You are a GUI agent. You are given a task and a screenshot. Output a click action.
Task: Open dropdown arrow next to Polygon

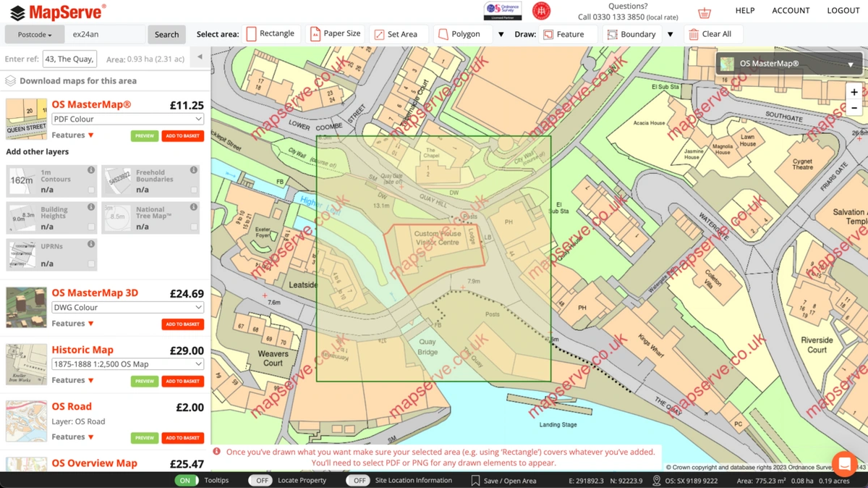501,35
